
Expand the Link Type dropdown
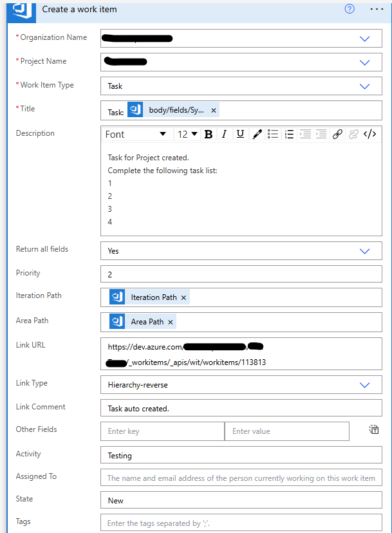coord(364,385)
